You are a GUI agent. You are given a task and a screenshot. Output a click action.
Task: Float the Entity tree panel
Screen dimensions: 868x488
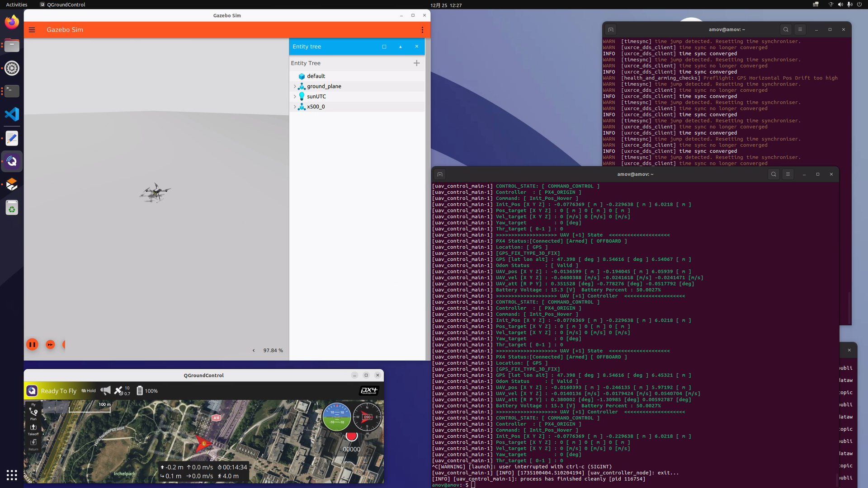coord(384,47)
